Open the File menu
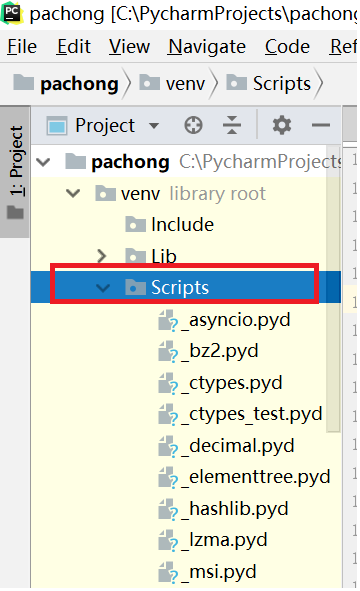 click(22, 47)
